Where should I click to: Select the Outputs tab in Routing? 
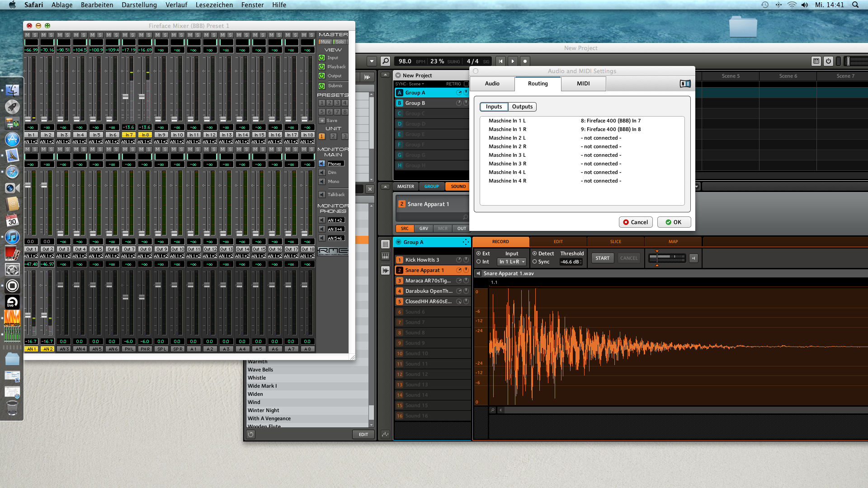[x=522, y=107]
